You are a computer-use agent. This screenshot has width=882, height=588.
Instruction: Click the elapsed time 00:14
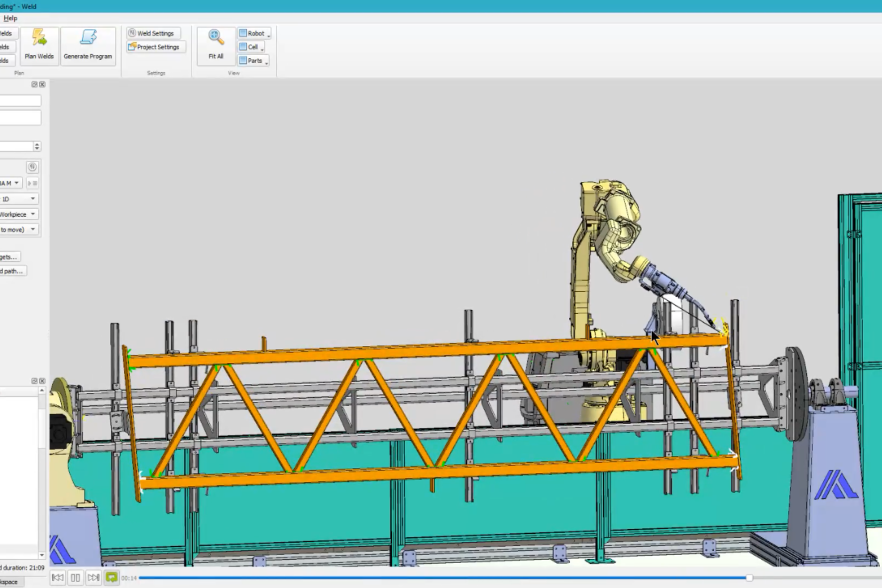tap(129, 578)
